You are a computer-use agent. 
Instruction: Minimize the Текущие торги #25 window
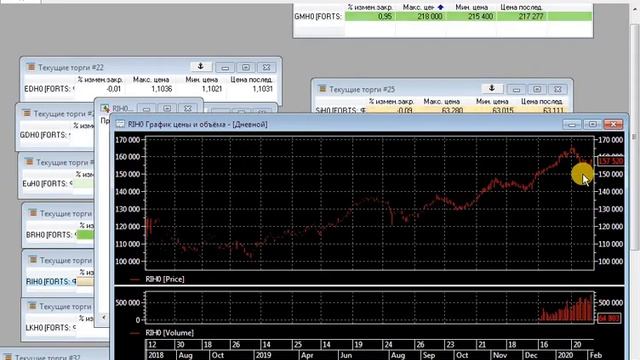(516, 89)
